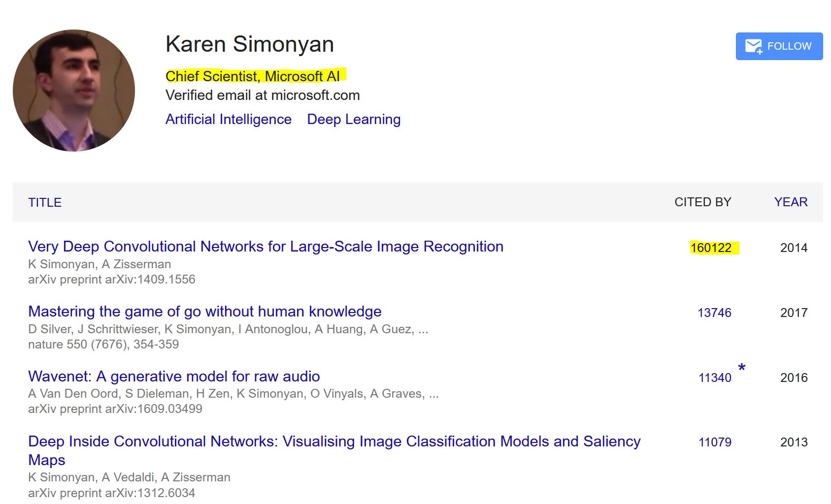Open the Very Deep Convolutional Networks paper
The image size is (831, 504).
click(266, 246)
